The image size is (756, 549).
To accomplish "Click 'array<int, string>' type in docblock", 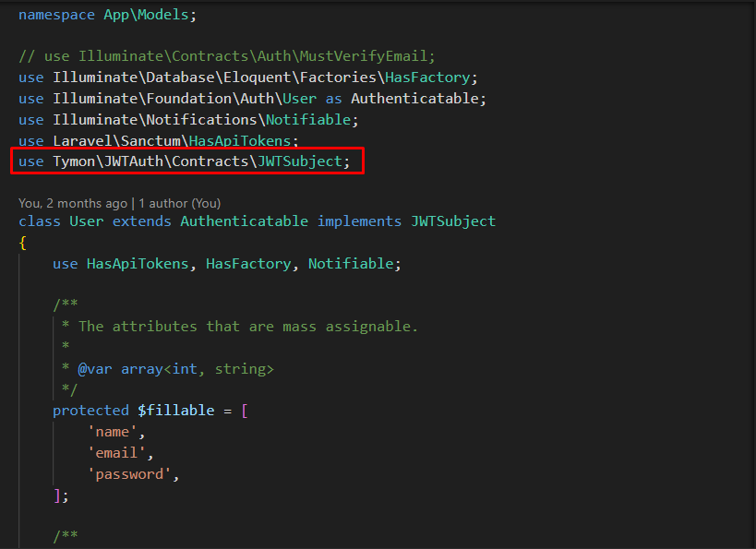I will pos(198,369).
